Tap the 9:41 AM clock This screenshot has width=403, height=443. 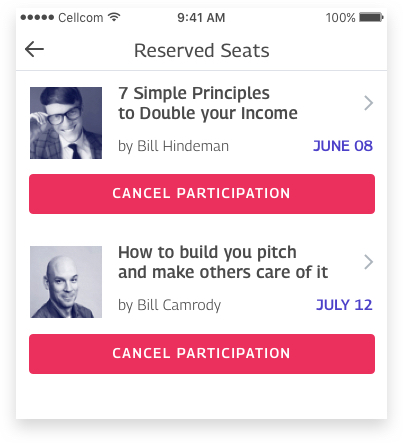201,17
